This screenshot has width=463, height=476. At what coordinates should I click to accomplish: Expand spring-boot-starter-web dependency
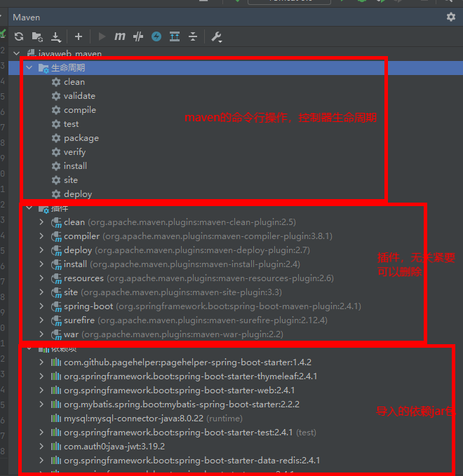(x=41, y=390)
